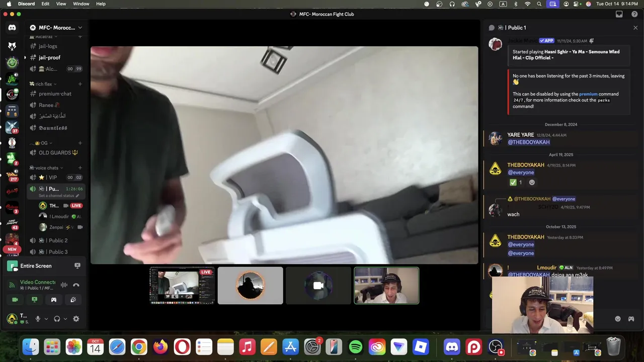Click Zenpai in voice channel list

pos(60,227)
